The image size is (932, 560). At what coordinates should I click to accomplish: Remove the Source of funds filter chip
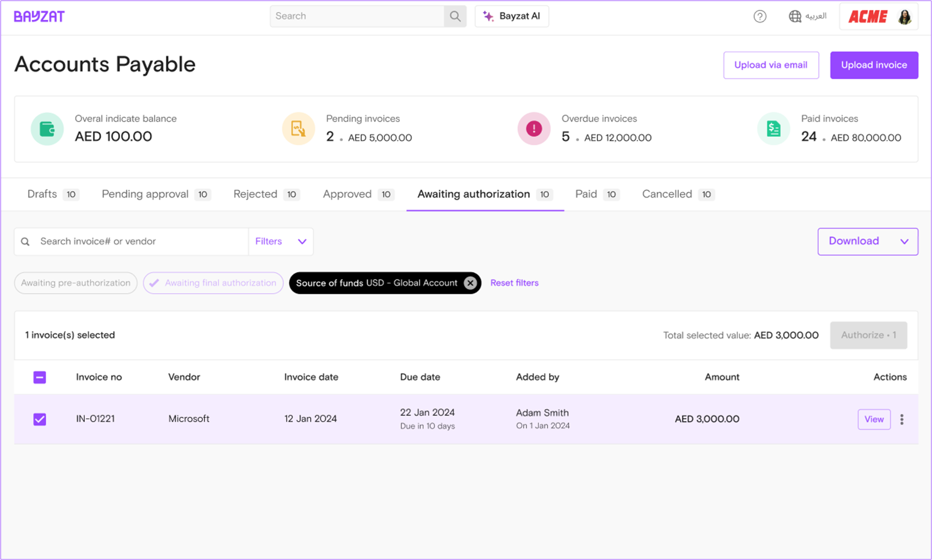[x=470, y=283]
